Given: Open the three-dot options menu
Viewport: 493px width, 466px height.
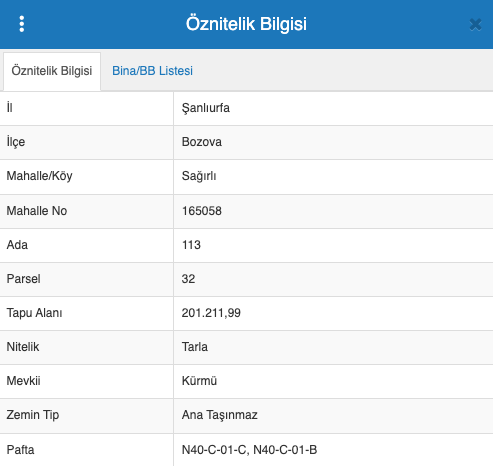Looking at the screenshot, I should (x=22, y=24).
